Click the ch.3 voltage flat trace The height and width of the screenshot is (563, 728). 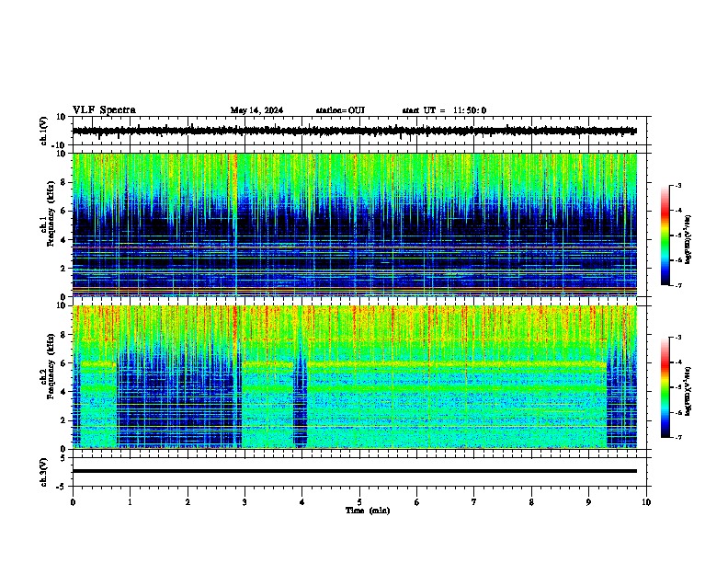coord(355,471)
